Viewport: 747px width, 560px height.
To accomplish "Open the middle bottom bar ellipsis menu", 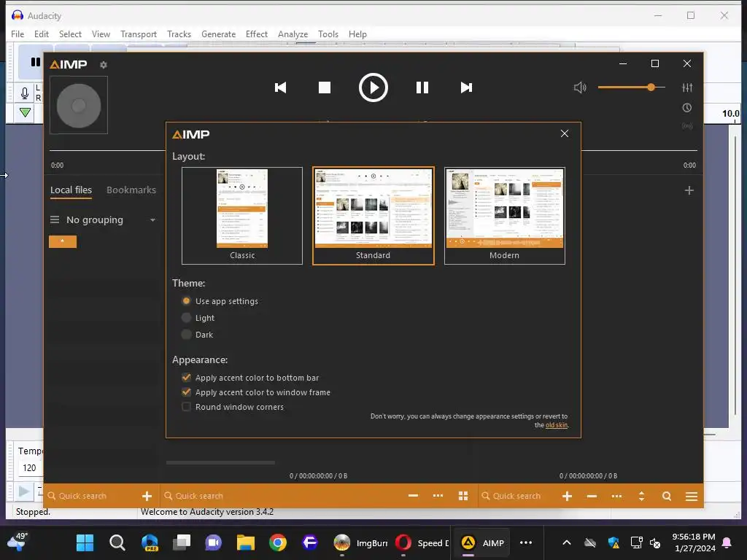I will coord(438,496).
